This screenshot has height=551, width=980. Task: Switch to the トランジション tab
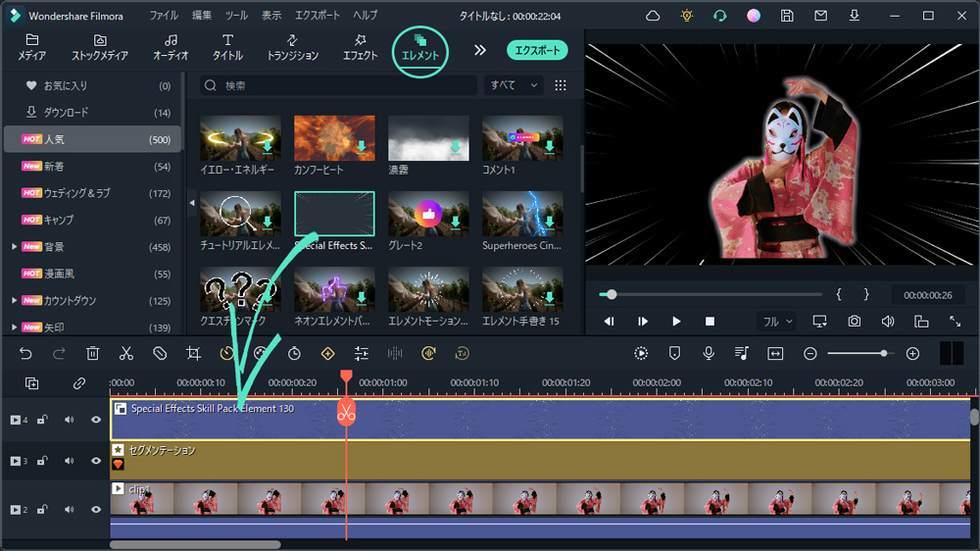(x=292, y=47)
